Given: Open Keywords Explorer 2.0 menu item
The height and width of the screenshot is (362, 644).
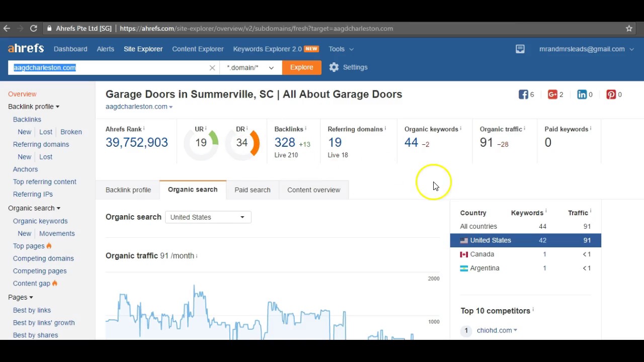Looking at the screenshot, I should coord(276,49).
